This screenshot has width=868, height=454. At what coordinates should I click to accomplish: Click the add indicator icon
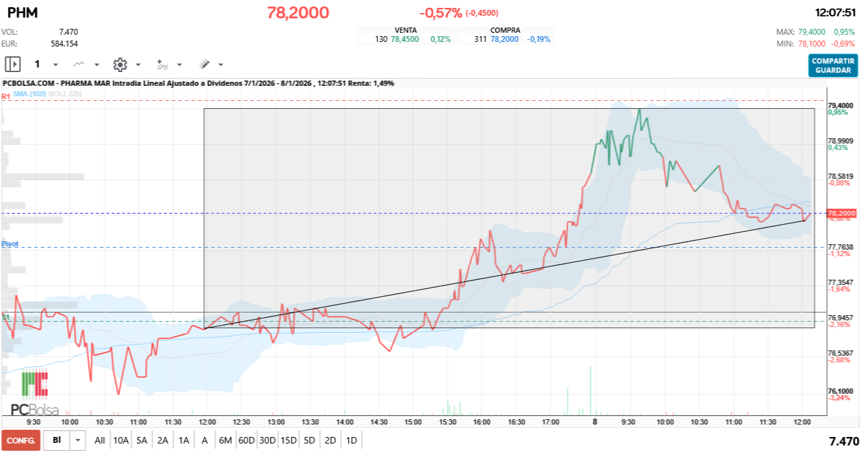[x=163, y=64]
